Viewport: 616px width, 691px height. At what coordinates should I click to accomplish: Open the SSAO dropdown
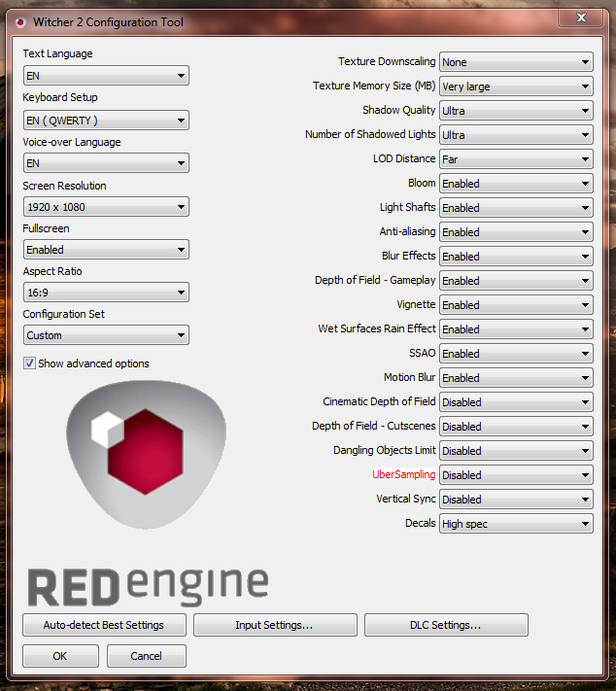[516, 353]
